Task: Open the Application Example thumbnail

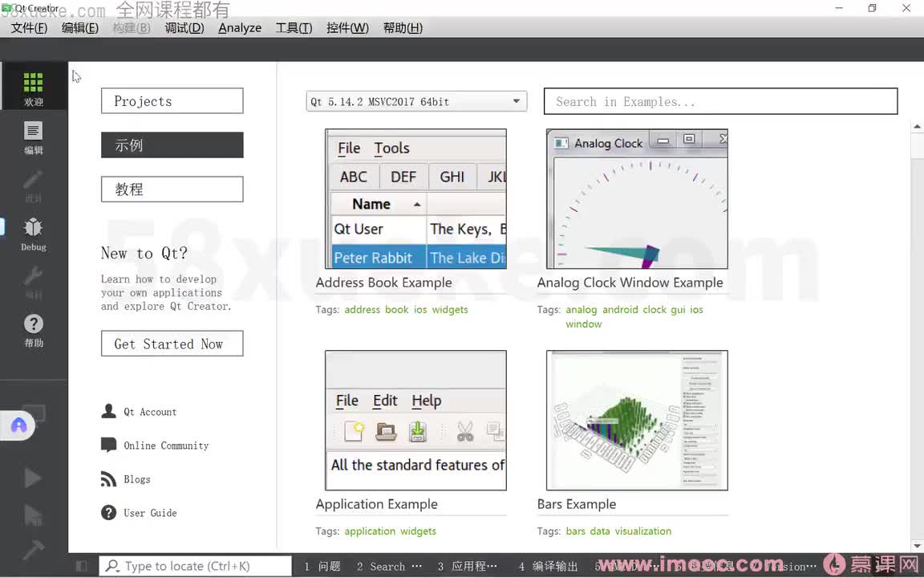Action: pos(415,420)
